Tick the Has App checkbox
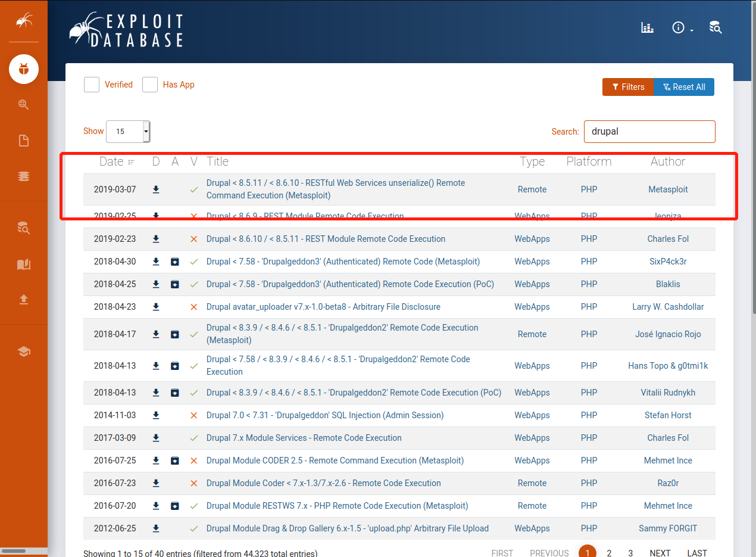756x557 pixels. (x=150, y=85)
